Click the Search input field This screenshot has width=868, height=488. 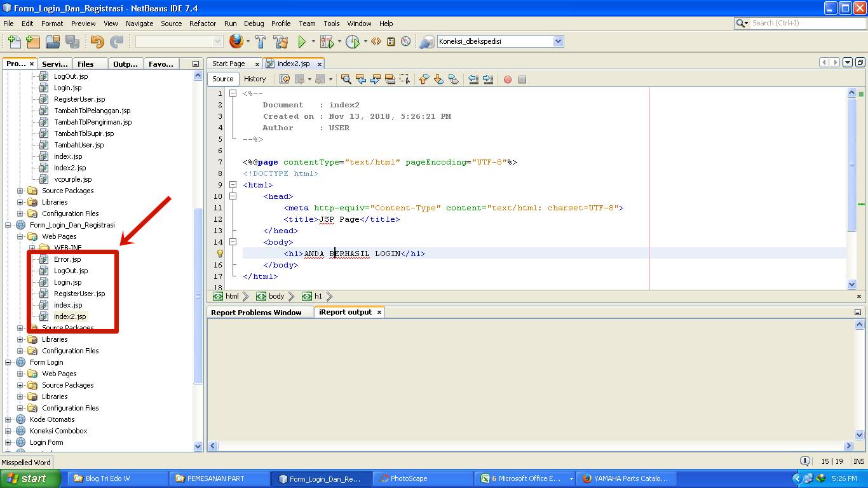pos(807,23)
